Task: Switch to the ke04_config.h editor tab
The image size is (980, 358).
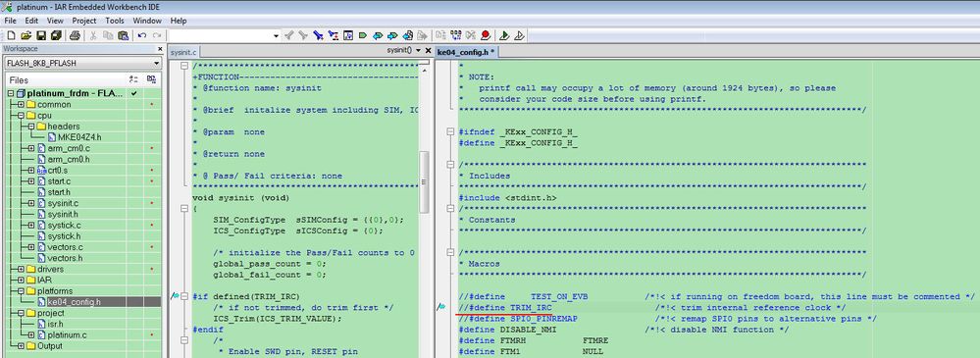Action: [466, 52]
